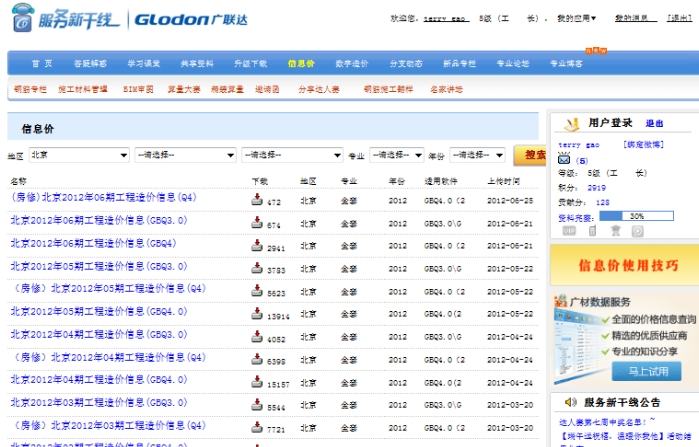Click the 马上试用 button
699x447 pixels.
click(647, 371)
